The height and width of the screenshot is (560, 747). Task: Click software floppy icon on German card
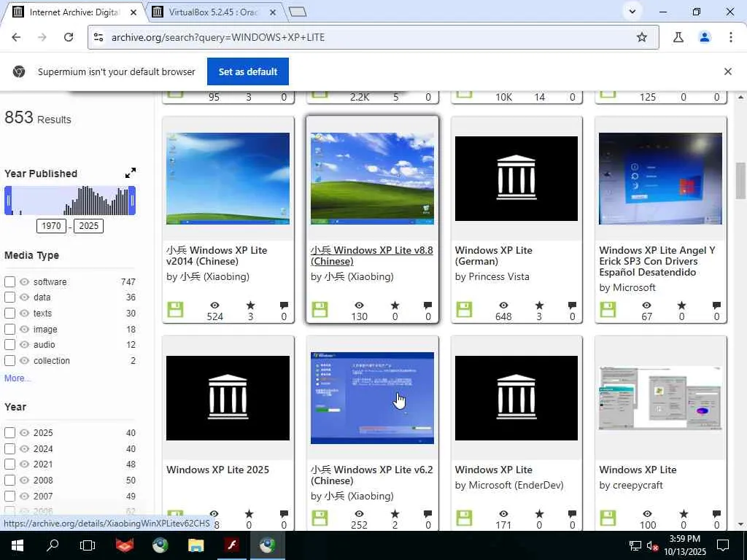point(464,309)
